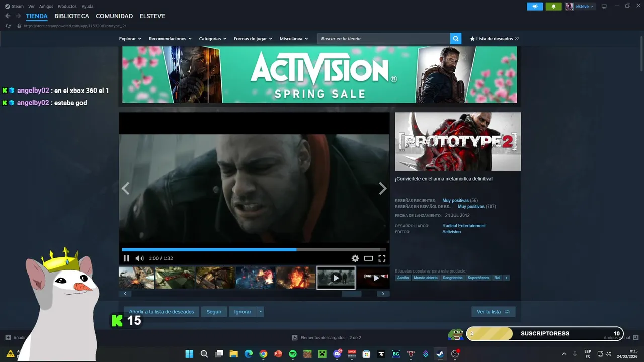The width and height of the screenshot is (644, 362).
Task: Open the Windows Start menu
Action: 189,354
